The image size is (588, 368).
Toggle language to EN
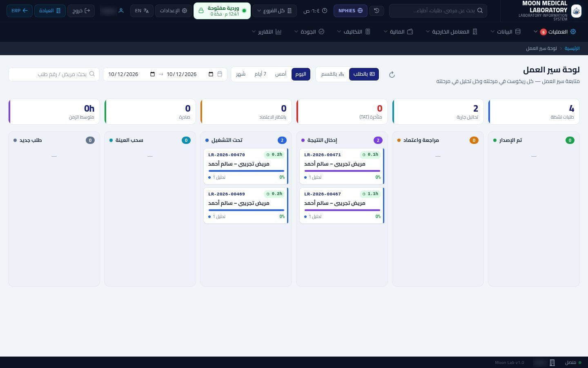[142, 11]
